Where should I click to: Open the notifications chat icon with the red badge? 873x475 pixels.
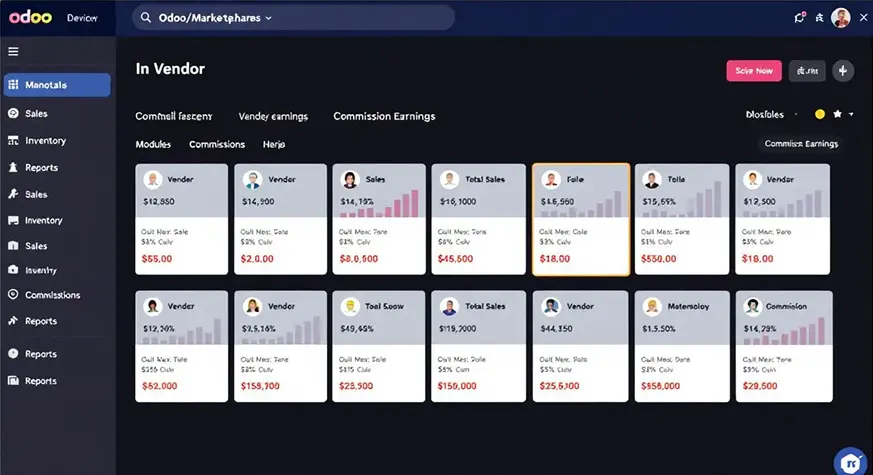pyautogui.click(x=800, y=18)
